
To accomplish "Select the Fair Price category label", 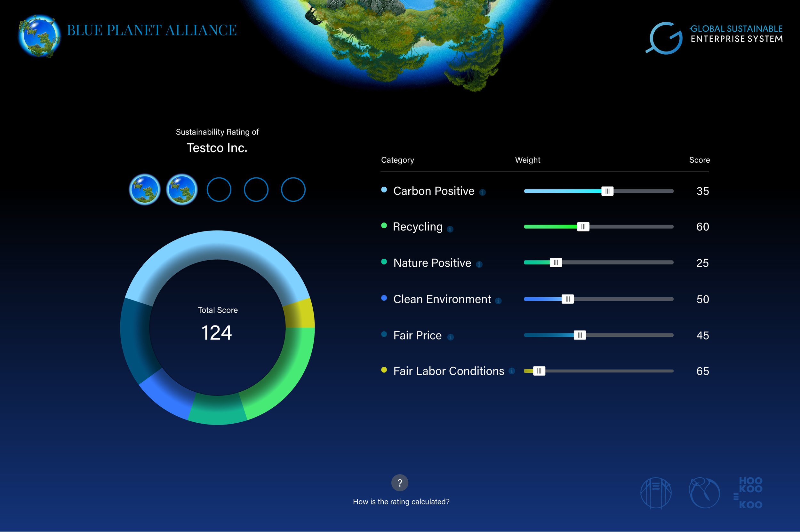I will [x=417, y=336].
